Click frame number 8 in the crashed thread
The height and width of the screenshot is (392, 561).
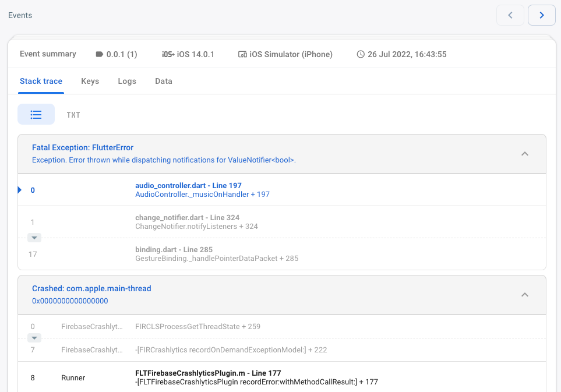click(33, 378)
